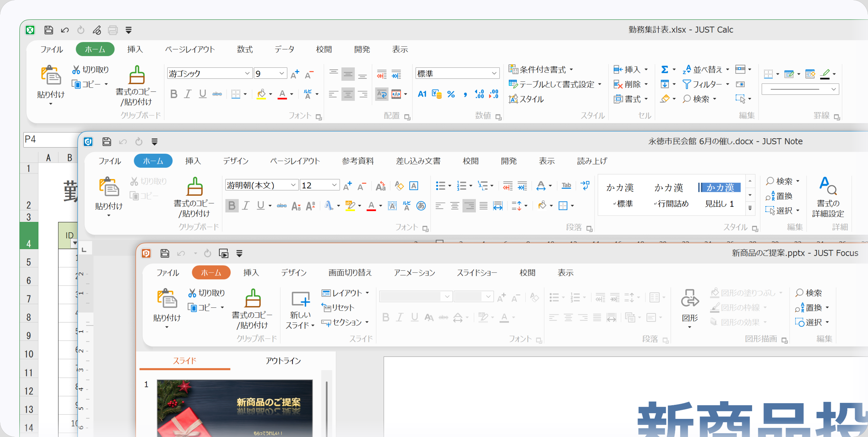This screenshot has height=437, width=868.
Task: Open the 游ゴシック font dropdown in JUST Calc
Action: (x=247, y=73)
